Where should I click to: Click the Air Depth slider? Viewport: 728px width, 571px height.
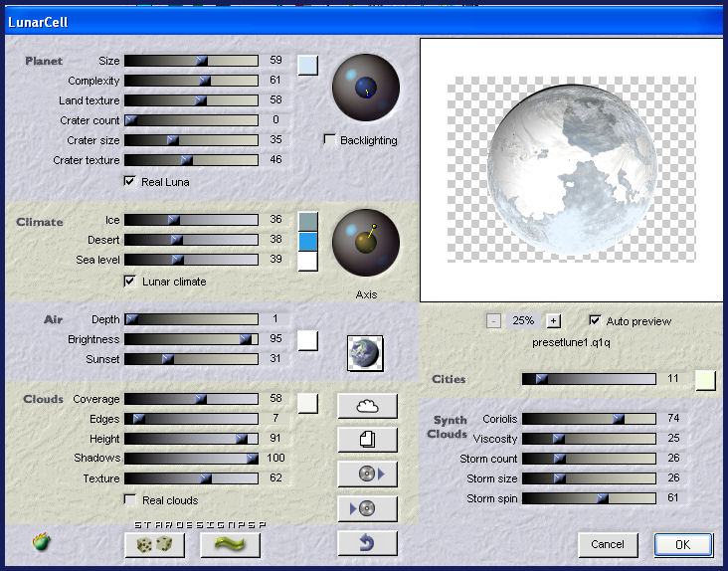(x=191, y=319)
